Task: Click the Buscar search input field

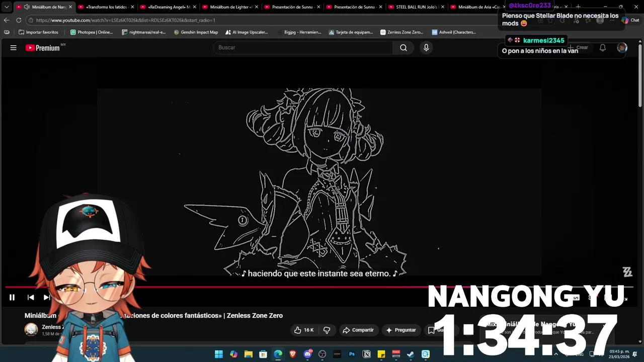Action: click(303, 48)
